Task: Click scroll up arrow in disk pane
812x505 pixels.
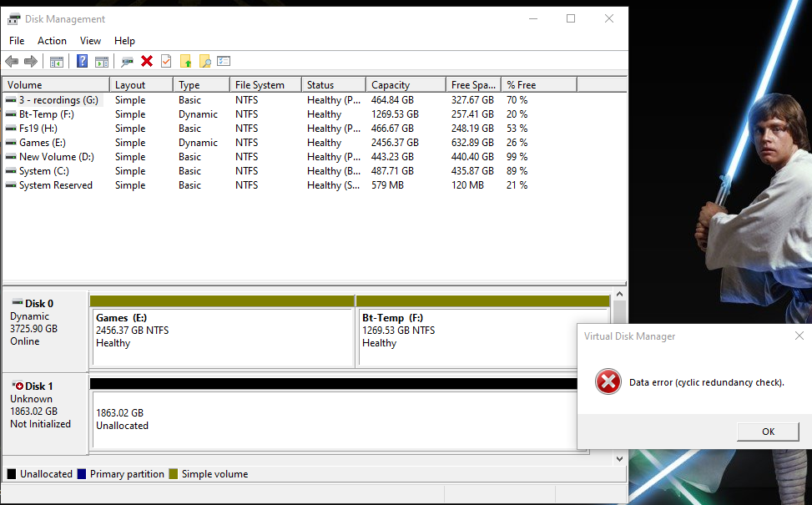Action: pyautogui.click(x=619, y=294)
